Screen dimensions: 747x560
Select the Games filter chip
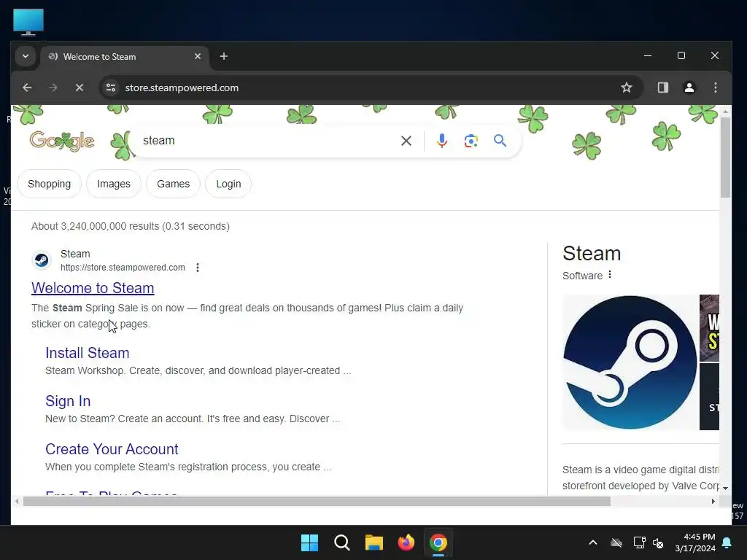[173, 184]
